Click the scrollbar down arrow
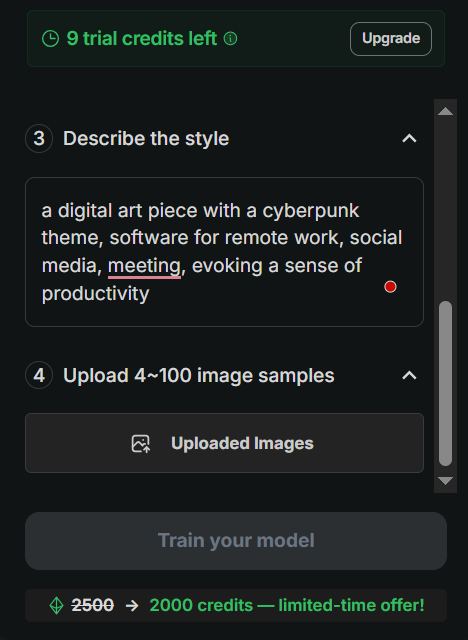Screen dimensions: 468x640 [x=446, y=481]
